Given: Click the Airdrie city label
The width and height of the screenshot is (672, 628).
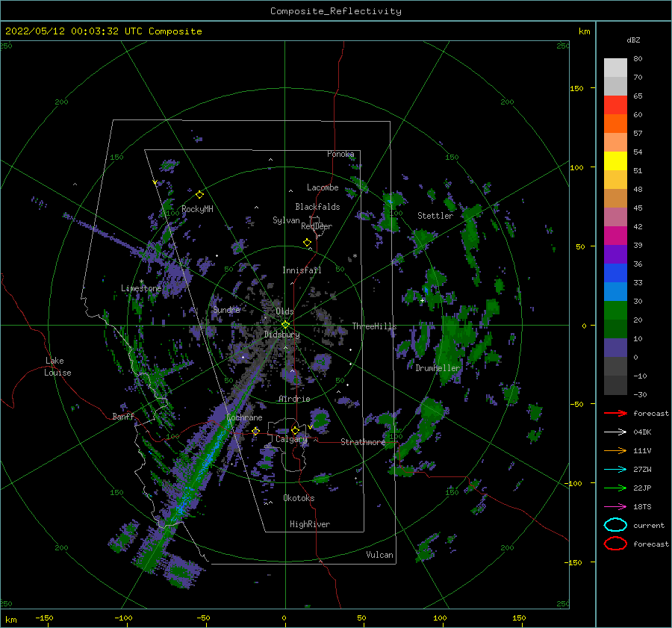Looking at the screenshot, I should (294, 399).
